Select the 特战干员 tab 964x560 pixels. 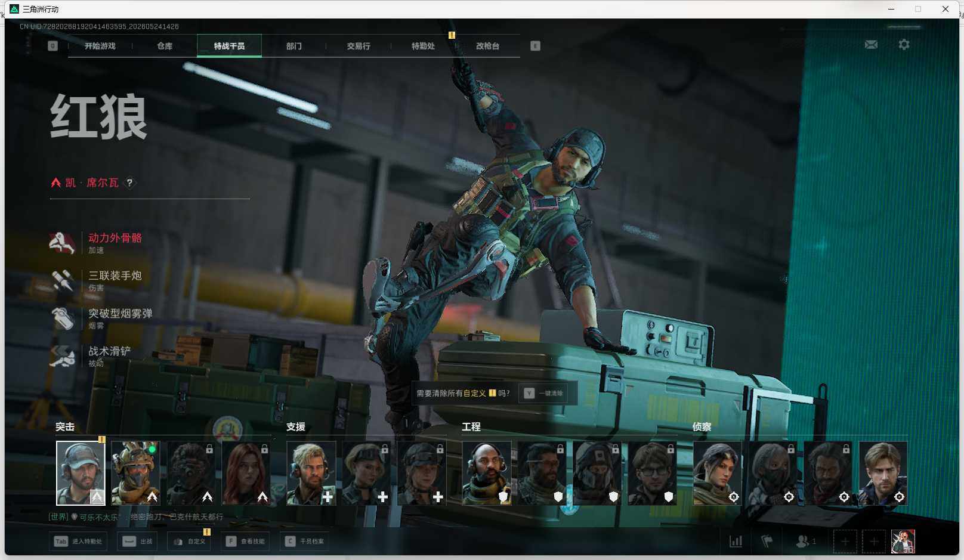click(x=229, y=46)
